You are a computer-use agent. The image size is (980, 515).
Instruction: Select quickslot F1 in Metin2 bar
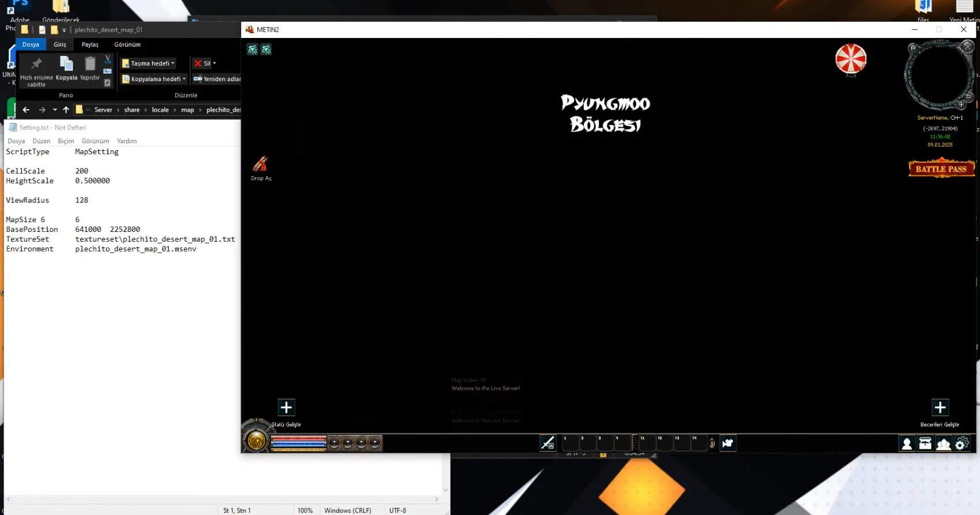(x=648, y=443)
